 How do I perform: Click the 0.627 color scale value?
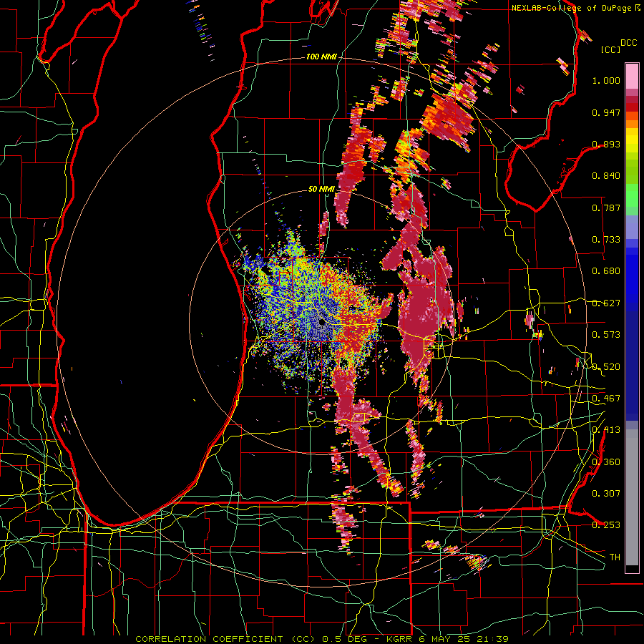(606, 303)
